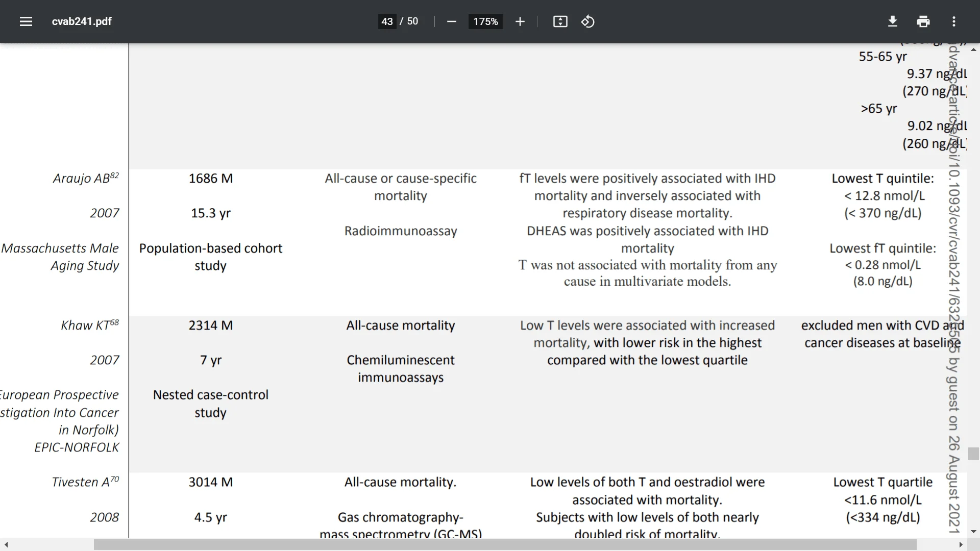Click the Gas chromatography- text
The image size is (980, 551).
401,517
